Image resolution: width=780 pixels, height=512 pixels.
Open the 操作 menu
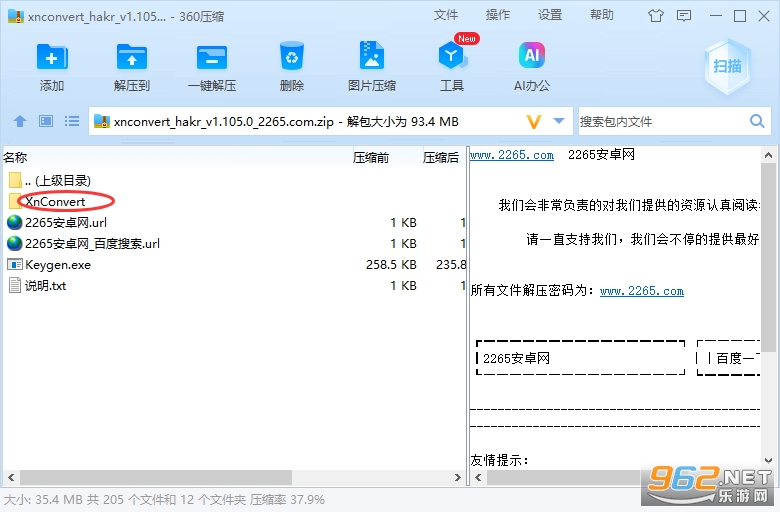497,15
